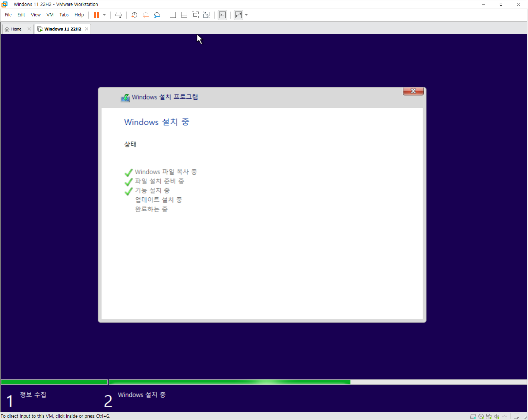Close the Windows 설치 프로그램 dialog
528x420 pixels.
(x=413, y=91)
